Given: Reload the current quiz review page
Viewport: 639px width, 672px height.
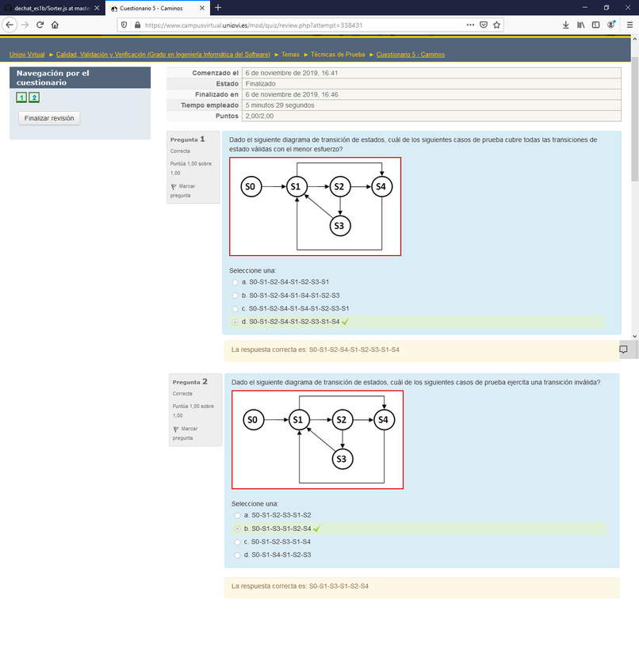Looking at the screenshot, I should point(34,25).
